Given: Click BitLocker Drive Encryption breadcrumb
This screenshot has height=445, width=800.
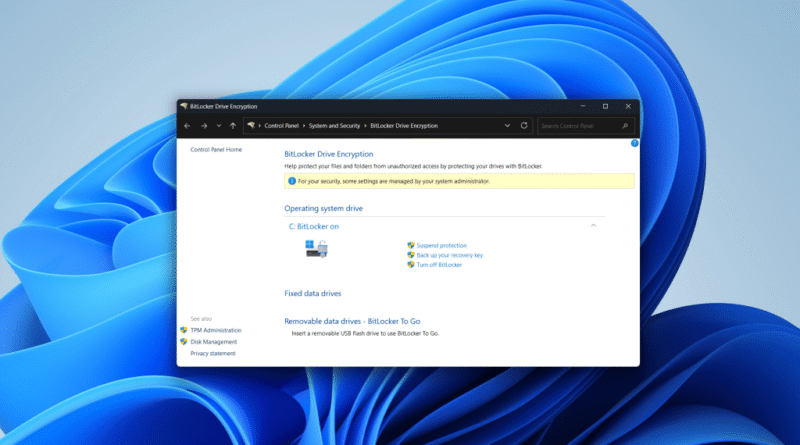Looking at the screenshot, I should pyautogui.click(x=404, y=126).
